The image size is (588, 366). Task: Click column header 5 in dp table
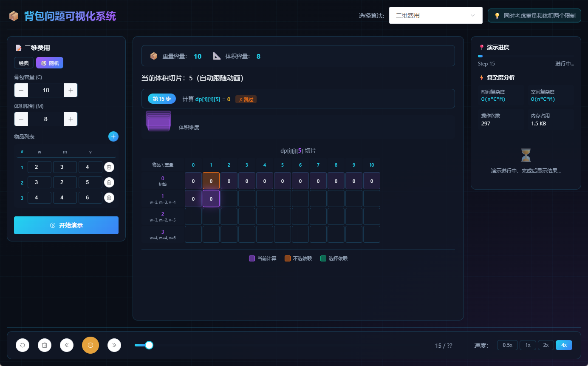tap(283, 165)
